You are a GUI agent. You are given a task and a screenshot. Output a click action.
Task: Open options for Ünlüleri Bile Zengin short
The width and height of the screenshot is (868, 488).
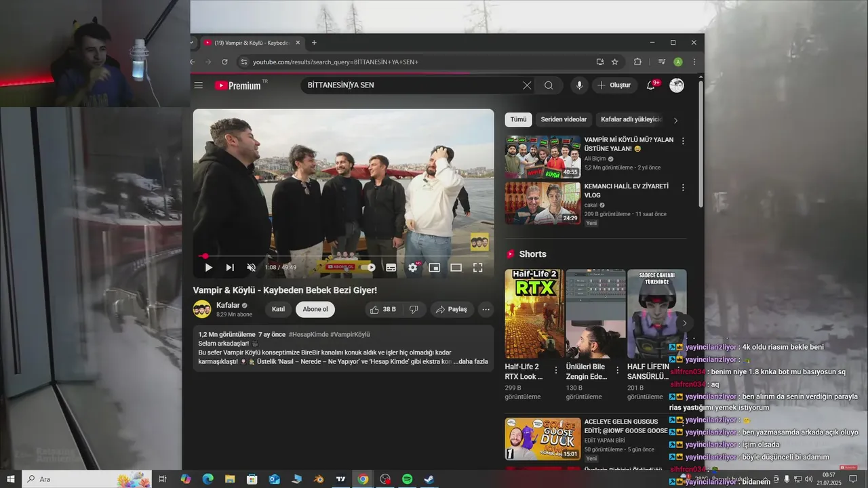pyautogui.click(x=617, y=370)
